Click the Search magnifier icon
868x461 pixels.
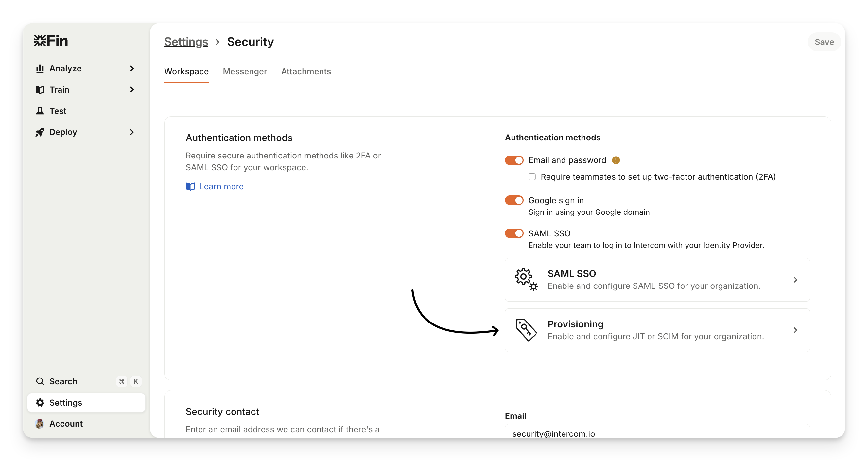(40, 381)
